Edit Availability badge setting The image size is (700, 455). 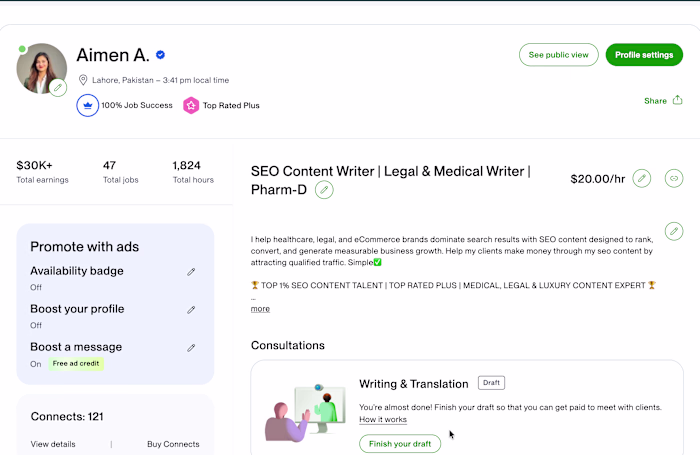191,271
